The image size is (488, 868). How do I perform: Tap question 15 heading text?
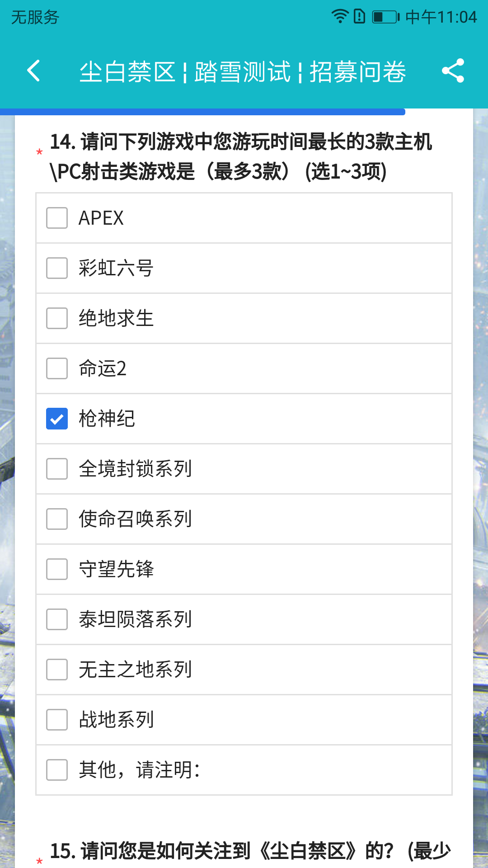(x=251, y=851)
